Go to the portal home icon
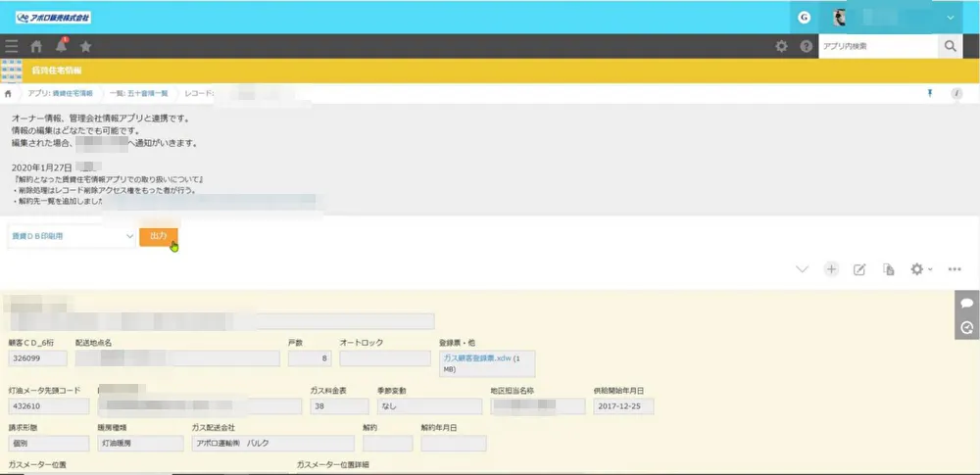This screenshot has height=475, width=980. click(36, 46)
